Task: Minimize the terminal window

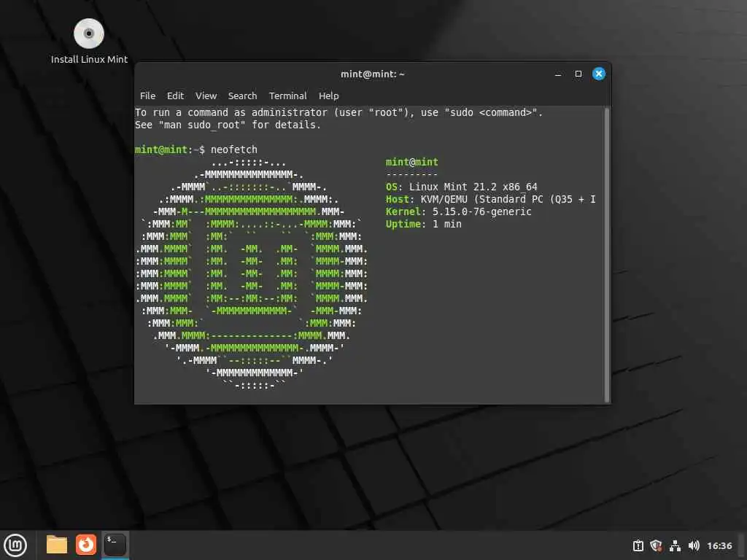Action: click(x=558, y=74)
